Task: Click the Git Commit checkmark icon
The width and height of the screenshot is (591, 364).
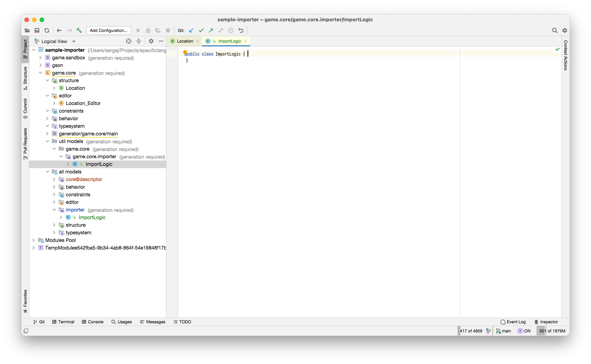Action: point(201,30)
